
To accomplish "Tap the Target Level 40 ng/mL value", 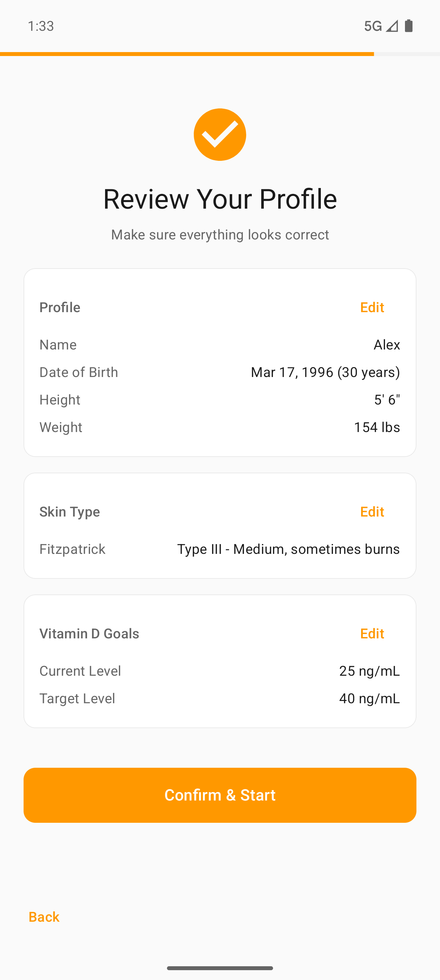I will (369, 698).
